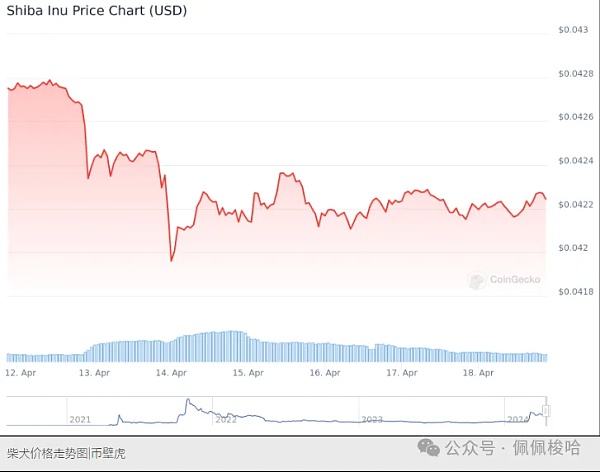Click the $0.0424 price axis label

click(x=575, y=160)
